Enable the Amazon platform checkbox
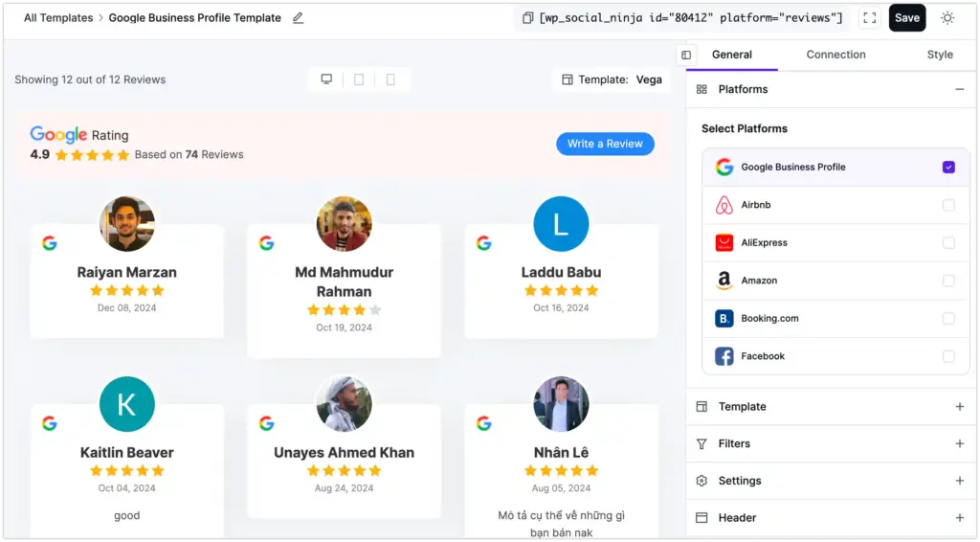Image resolution: width=980 pixels, height=542 pixels. [x=948, y=281]
